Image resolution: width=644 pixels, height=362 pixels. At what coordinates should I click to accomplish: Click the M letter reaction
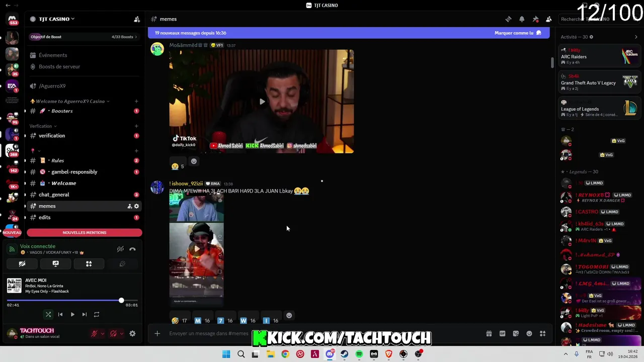[x=202, y=320]
